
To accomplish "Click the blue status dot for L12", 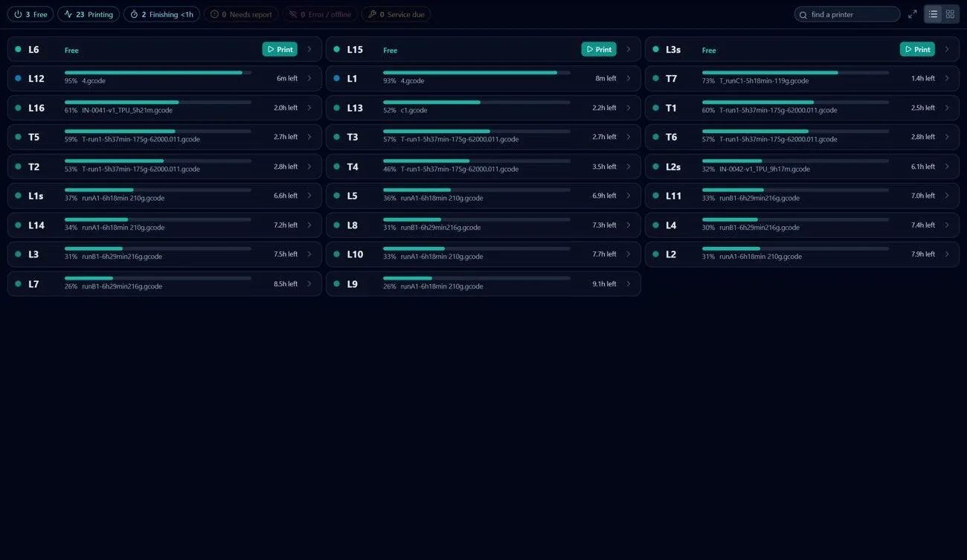I will pos(18,78).
